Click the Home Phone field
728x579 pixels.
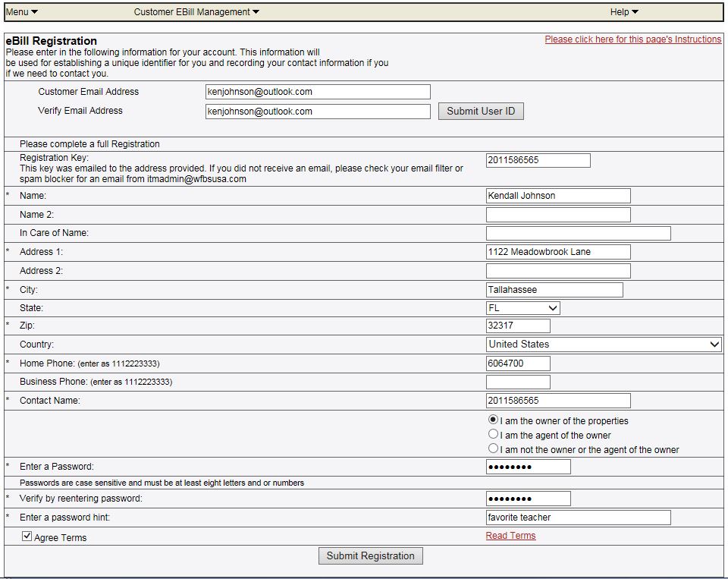(x=518, y=363)
